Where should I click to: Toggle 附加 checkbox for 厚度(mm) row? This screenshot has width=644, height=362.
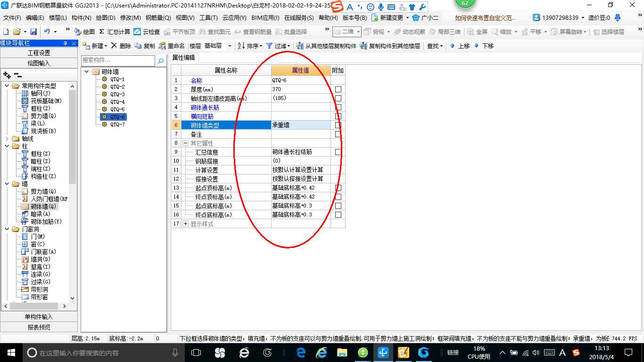[x=338, y=89]
